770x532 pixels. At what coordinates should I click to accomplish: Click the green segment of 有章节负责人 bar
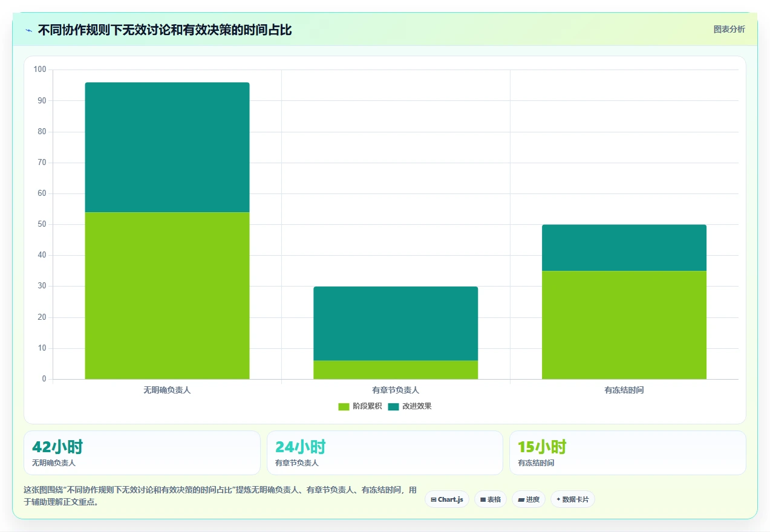click(396, 370)
